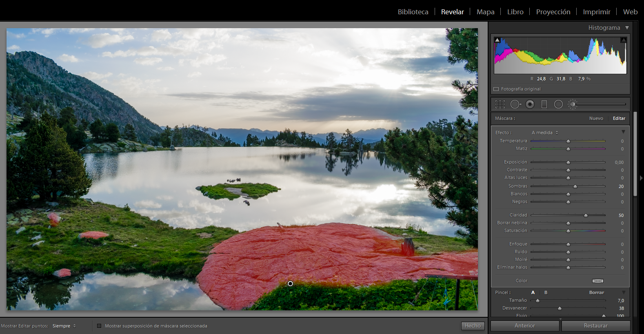This screenshot has height=334, width=644.
Task: Click the Temperatura slider handle
Action: 568,141
